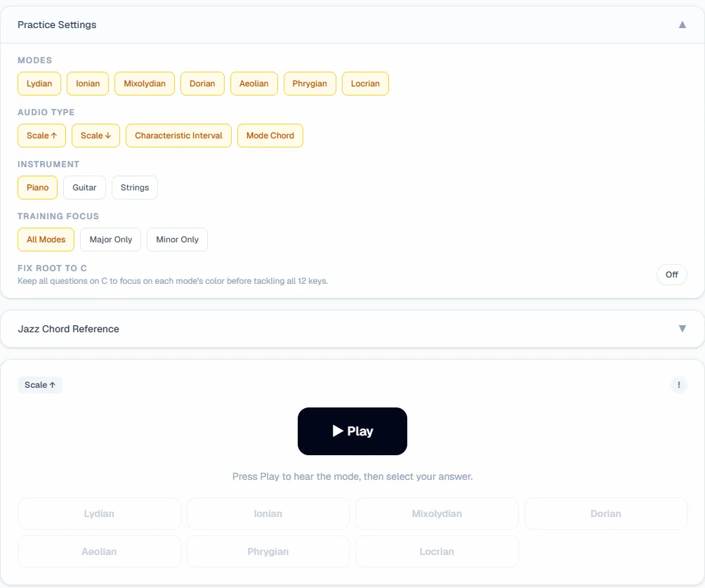Choose All Modes training focus
This screenshot has width=705, height=588.
pyautogui.click(x=46, y=240)
